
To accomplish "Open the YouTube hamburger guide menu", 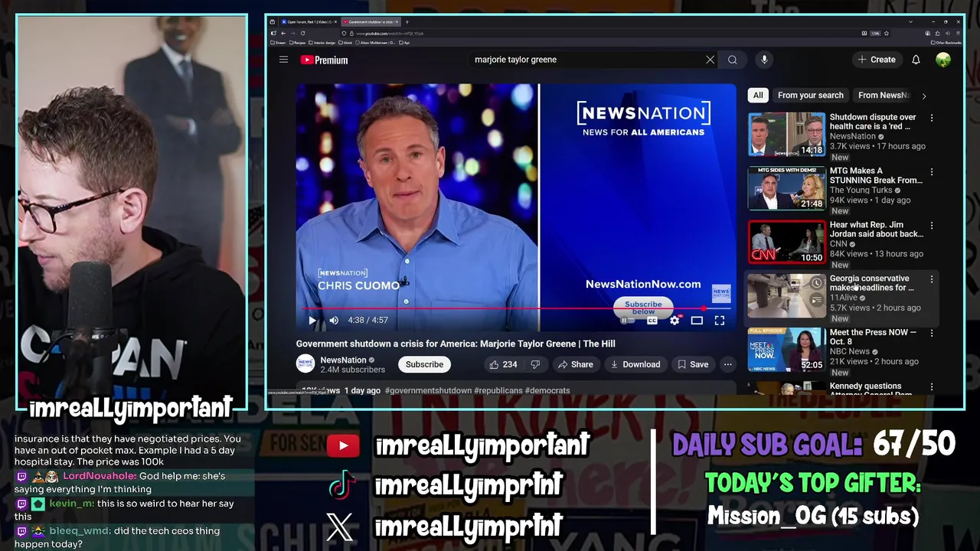I will [283, 60].
